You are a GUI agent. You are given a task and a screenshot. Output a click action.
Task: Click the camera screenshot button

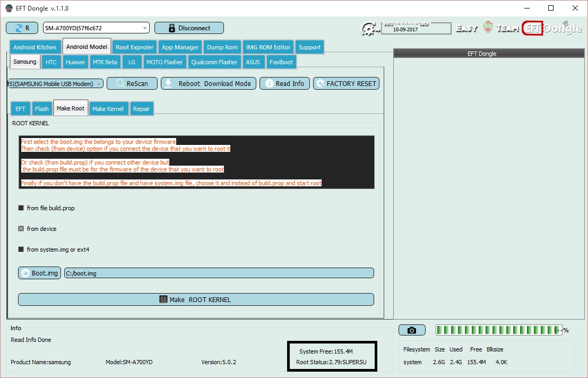pyautogui.click(x=412, y=330)
